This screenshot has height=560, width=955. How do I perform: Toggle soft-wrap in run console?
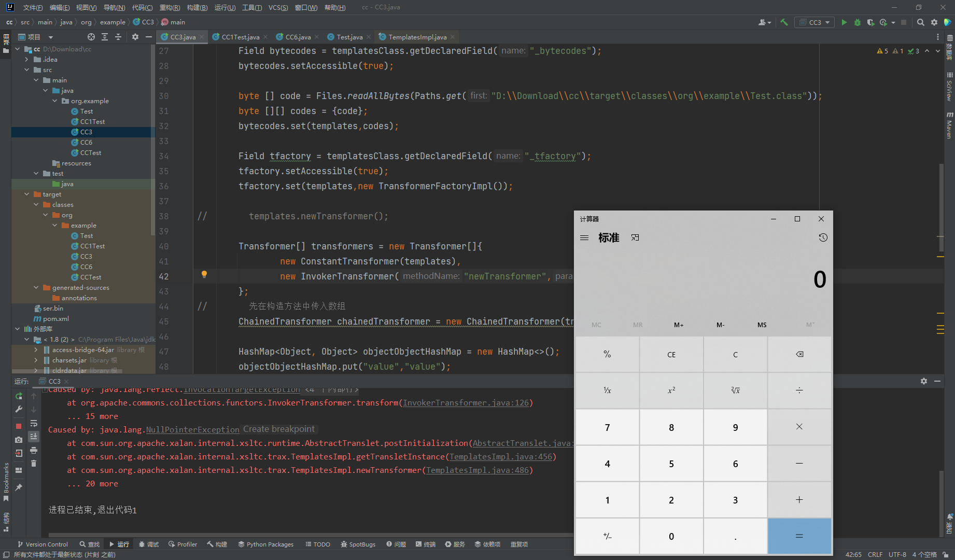34,423
